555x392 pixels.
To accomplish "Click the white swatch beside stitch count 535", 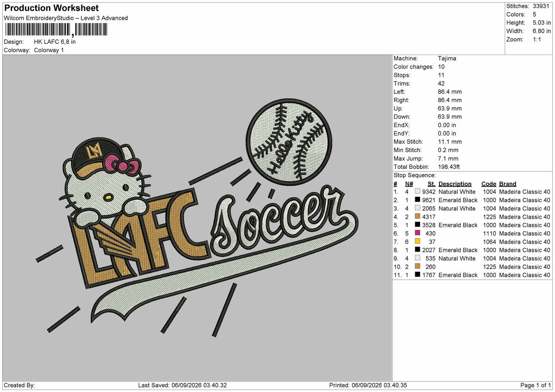I will coord(418,258).
